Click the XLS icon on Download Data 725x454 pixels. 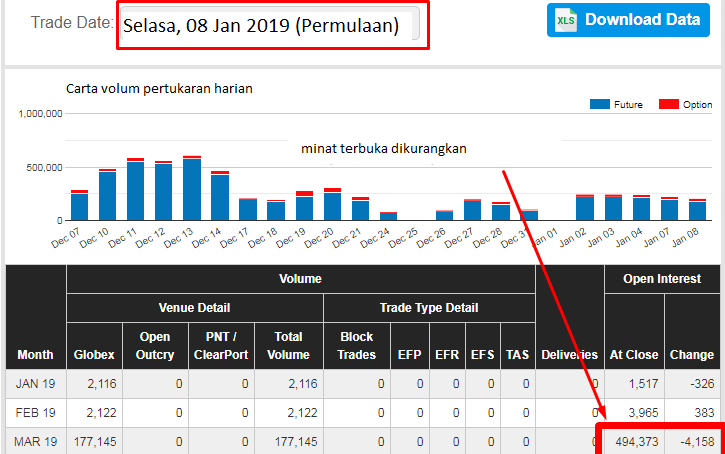[566, 20]
